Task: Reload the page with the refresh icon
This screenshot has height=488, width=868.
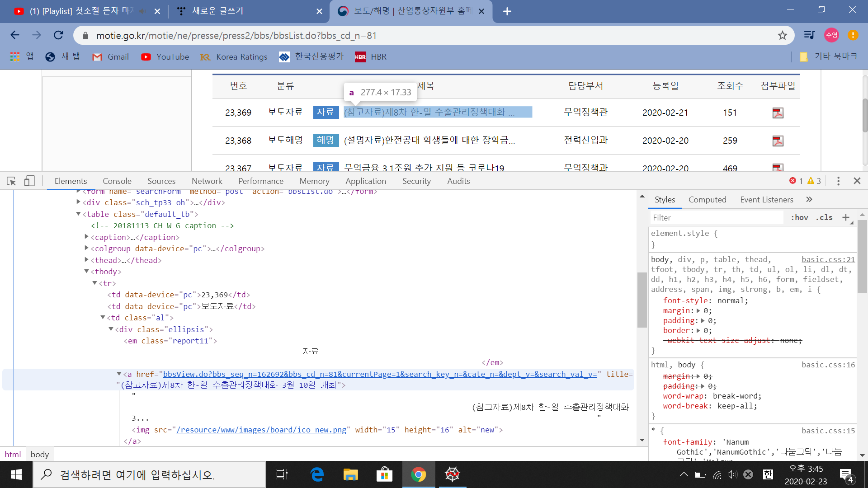Action: click(x=58, y=35)
